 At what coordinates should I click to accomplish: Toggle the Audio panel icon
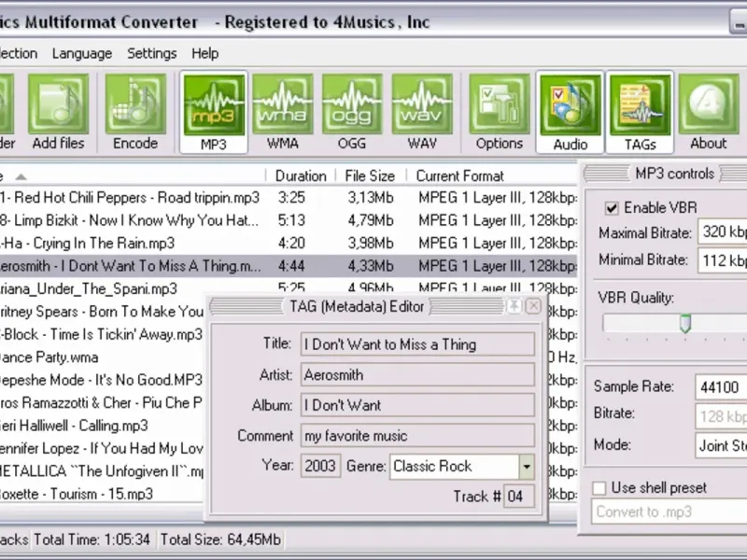point(571,112)
